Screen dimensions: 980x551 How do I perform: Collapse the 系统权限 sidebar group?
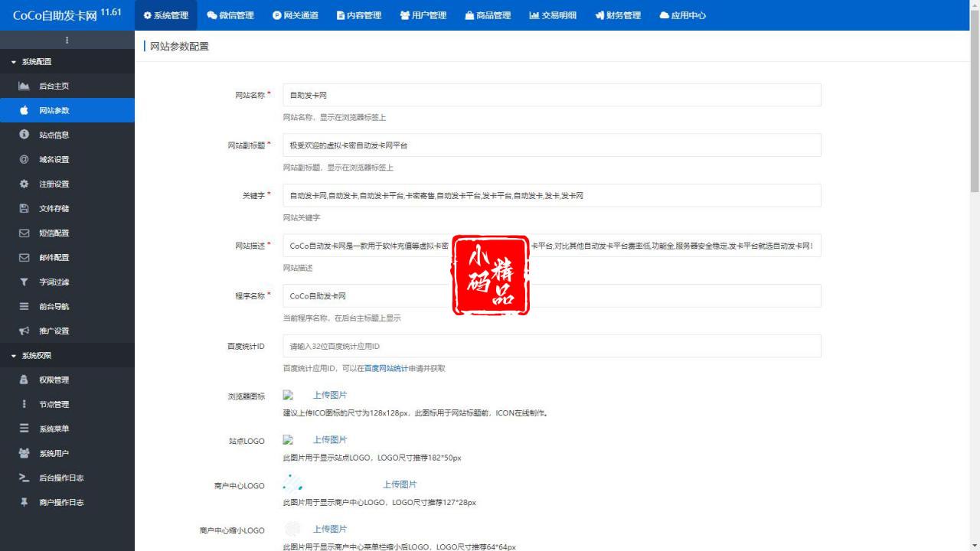67,356
